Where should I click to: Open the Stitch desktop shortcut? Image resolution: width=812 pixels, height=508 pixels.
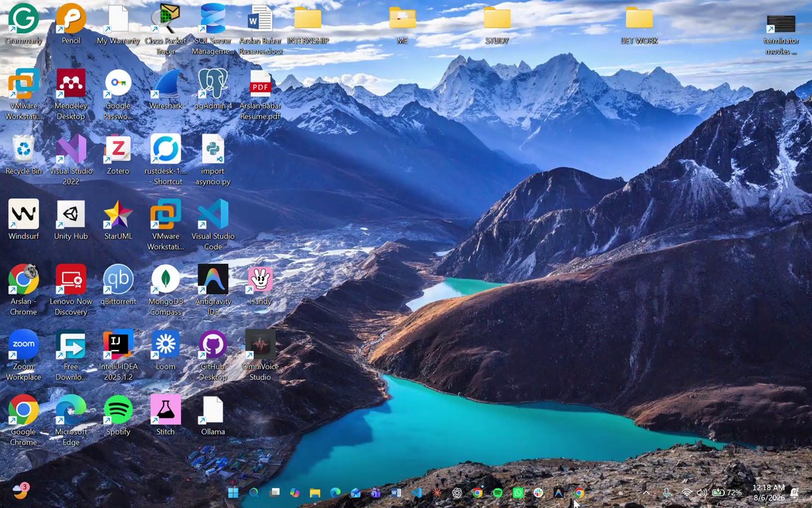coord(166,409)
